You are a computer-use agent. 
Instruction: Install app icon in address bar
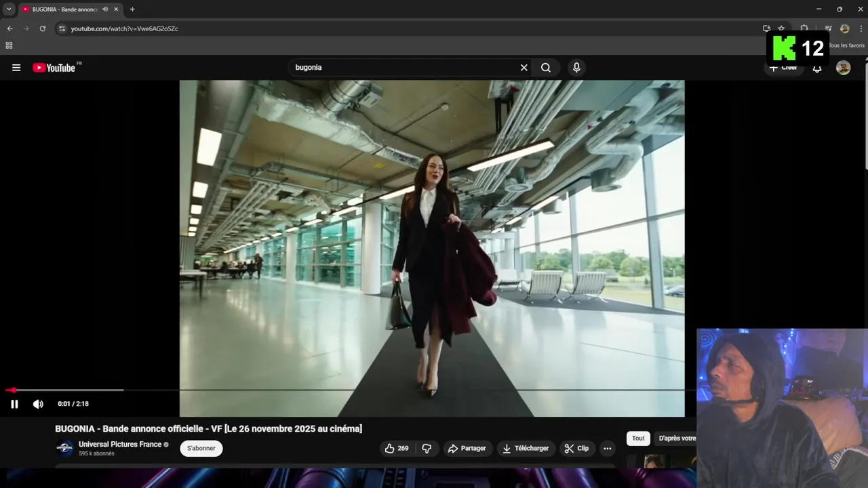point(766,28)
